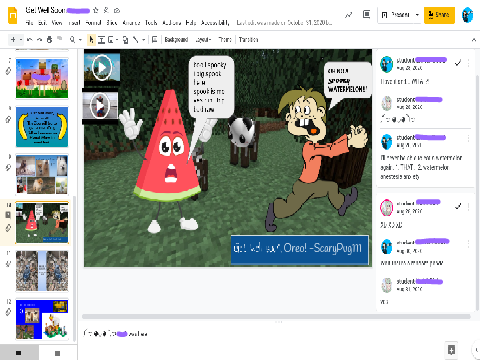Open the Insert menu
This screenshot has width=480, height=360.
click(x=74, y=23)
